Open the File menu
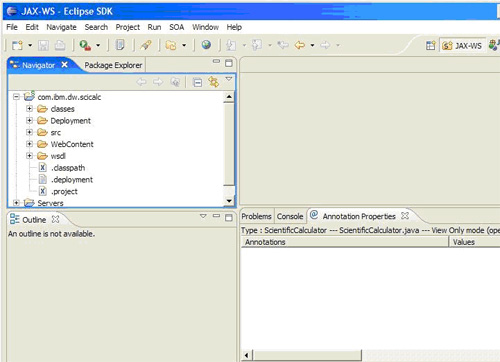This screenshot has width=500, height=362. click(12, 27)
